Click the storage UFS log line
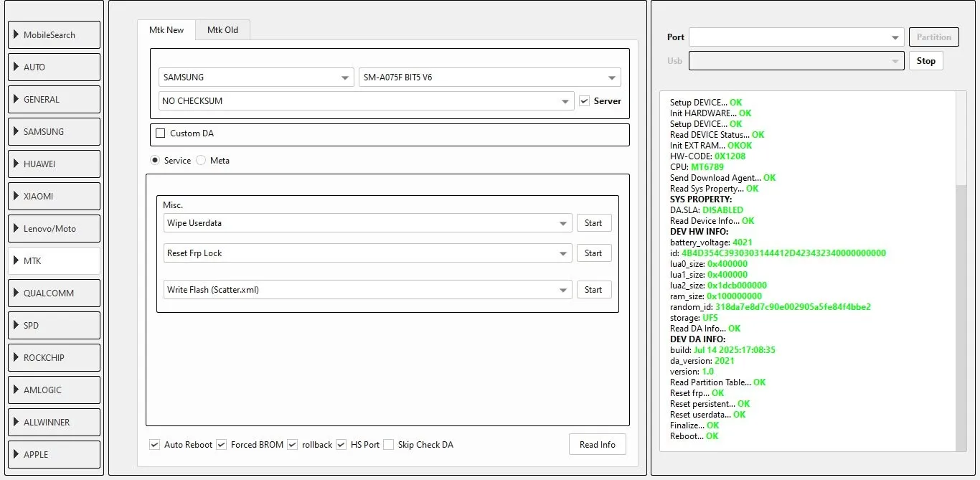Image resolution: width=980 pixels, height=480 pixels. (x=694, y=318)
